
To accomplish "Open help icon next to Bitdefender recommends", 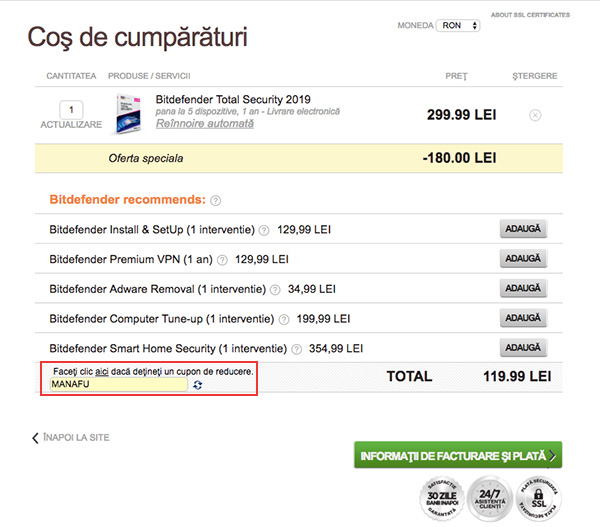I will click(x=215, y=200).
